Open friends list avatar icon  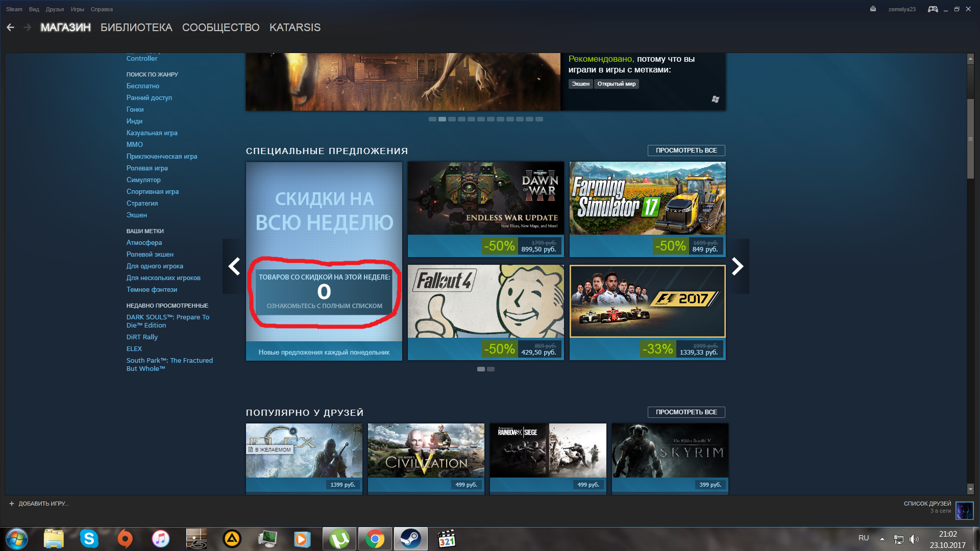click(x=964, y=510)
